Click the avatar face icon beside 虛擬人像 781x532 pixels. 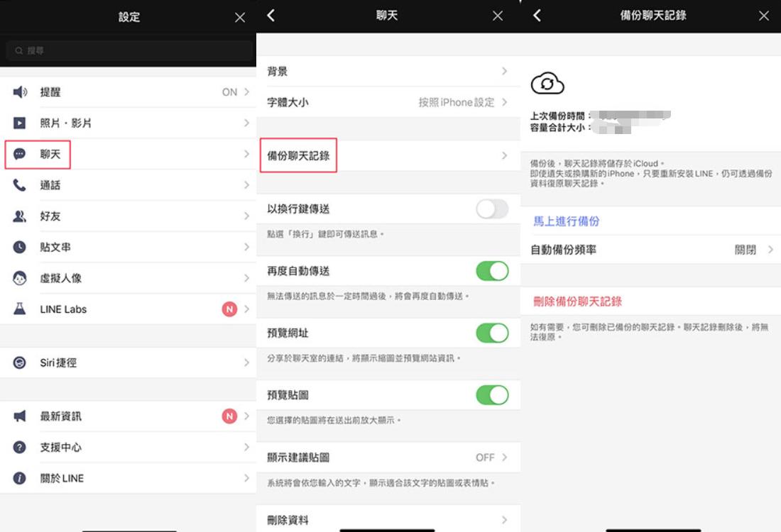pos(19,278)
